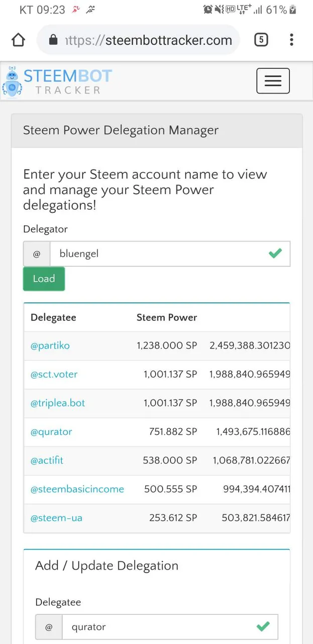Tap the green checkmark in qurator field

263,626
